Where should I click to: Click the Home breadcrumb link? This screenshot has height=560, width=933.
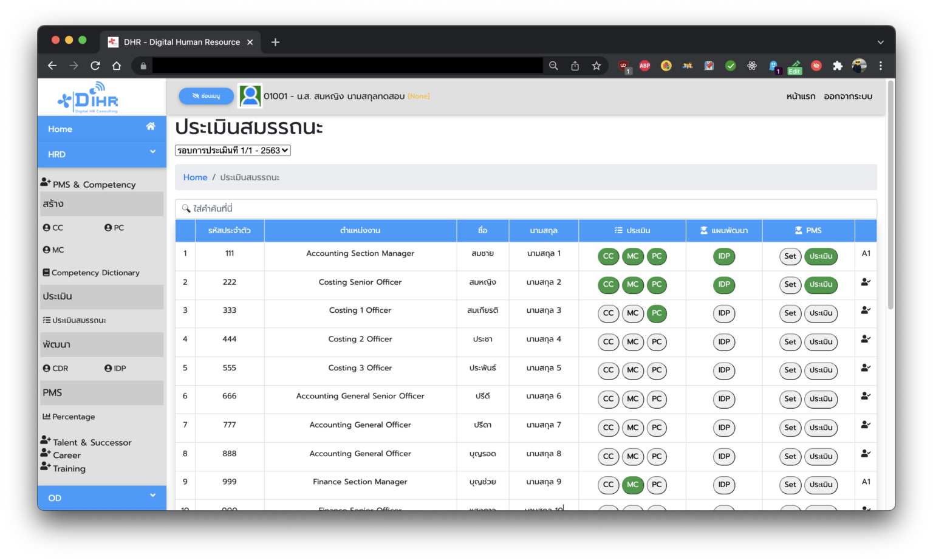tap(195, 177)
